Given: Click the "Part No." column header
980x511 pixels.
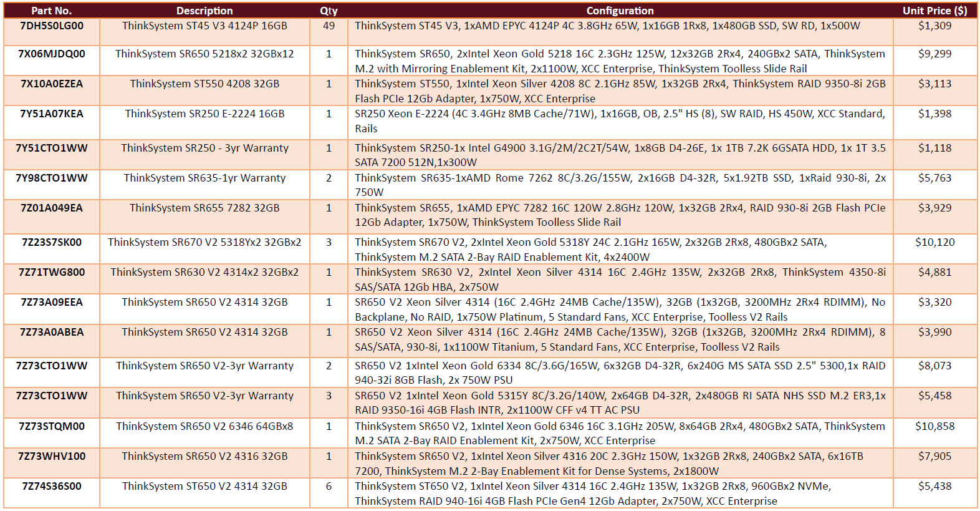Looking at the screenshot, I should (x=52, y=11).
